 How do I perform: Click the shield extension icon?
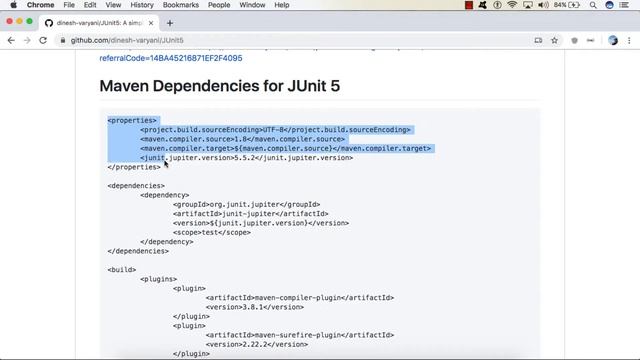pyautogui.click(x=574, y=40)
